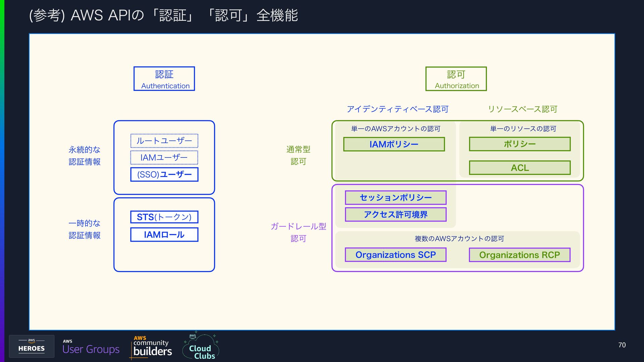Viewport: 644px width, 362px height.
Task: Click the ルートユーザー box
Action: click(164, 141)
